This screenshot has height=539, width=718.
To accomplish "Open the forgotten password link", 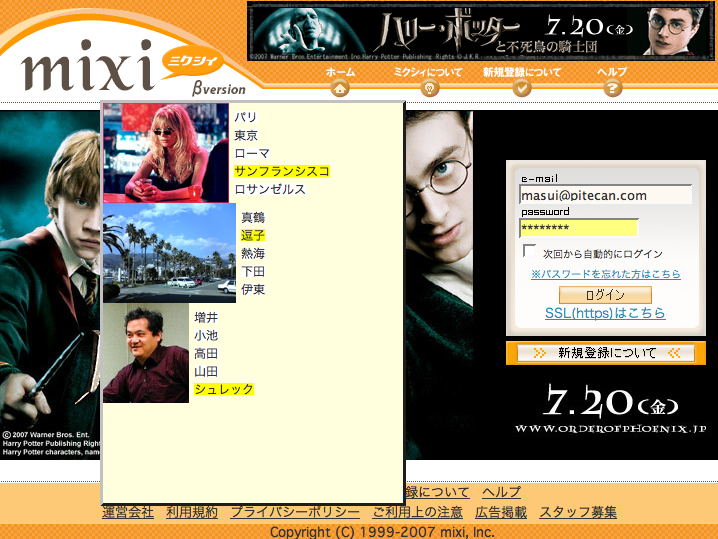I will pyautogui.click(x=605, y=274).
